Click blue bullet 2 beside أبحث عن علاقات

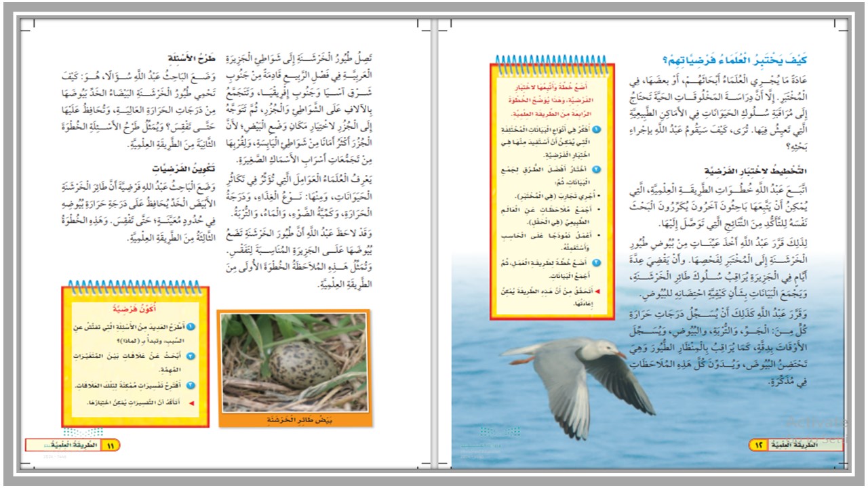(x=192, y=356)
